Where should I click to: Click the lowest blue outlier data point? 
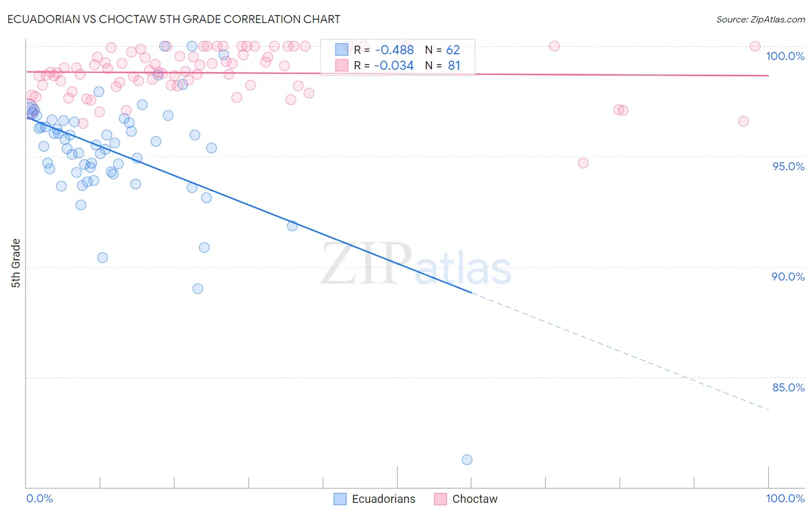(467, 460)
